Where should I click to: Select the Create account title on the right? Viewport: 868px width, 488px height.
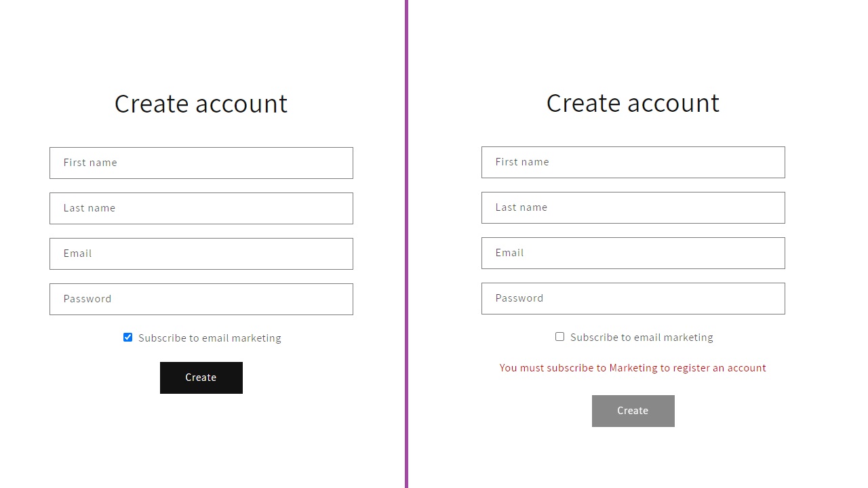(x=633, y=103)
